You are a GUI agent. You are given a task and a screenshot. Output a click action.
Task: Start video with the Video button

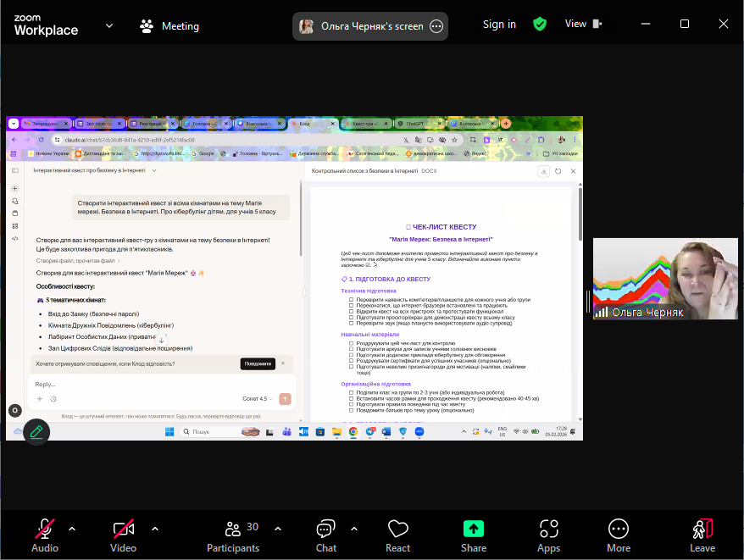[x=123, y=535]
